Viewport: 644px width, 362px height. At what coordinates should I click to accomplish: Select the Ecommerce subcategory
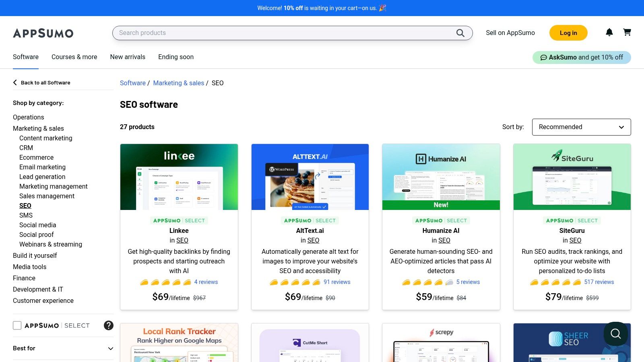(x=36, y=158)
